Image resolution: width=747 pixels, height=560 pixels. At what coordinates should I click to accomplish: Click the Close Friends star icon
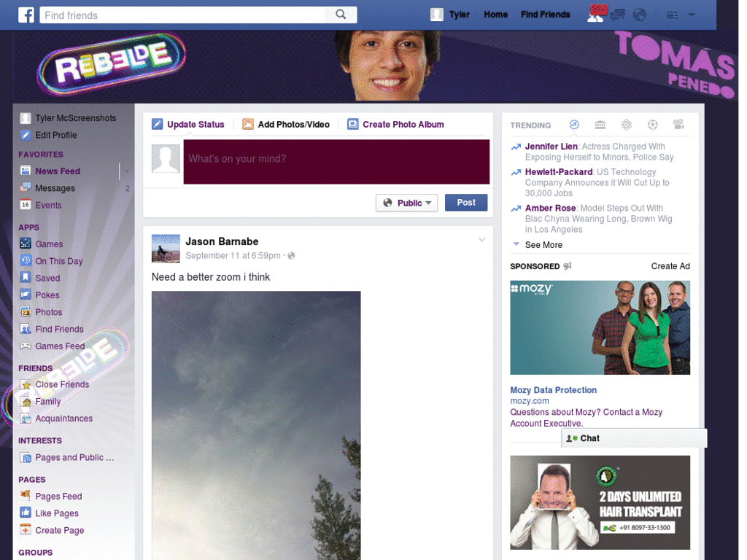pyautogui.click(x=26, y=384)
